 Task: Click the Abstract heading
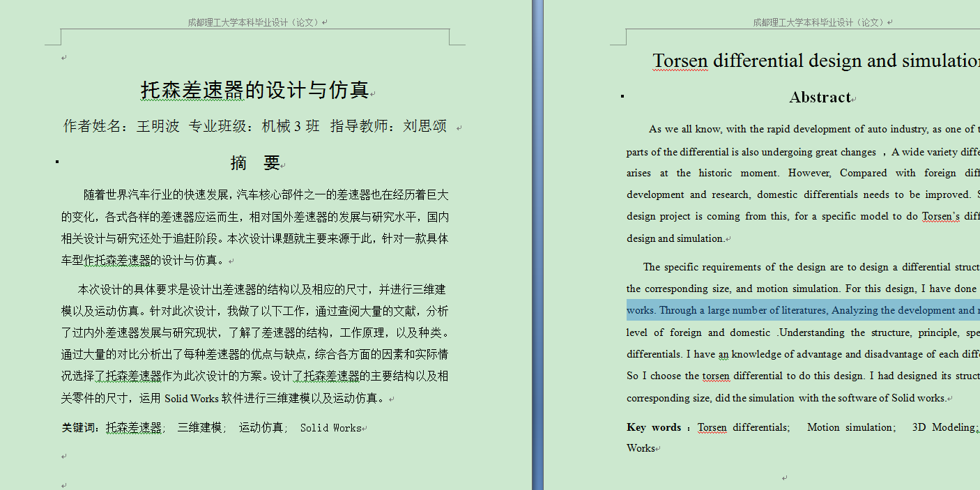click(x=820, y=98)
